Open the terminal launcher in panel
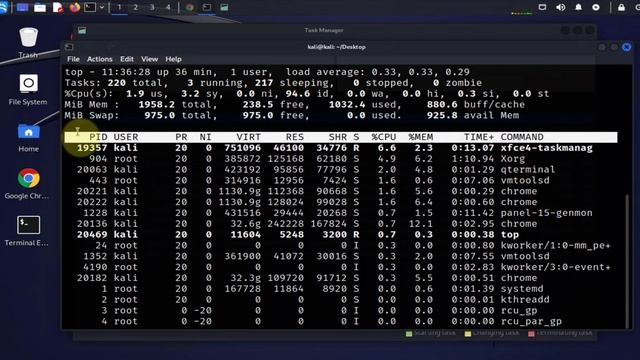The height and width of the screenshot is (360, 640). pyautogui.click(x=90, y=7)
